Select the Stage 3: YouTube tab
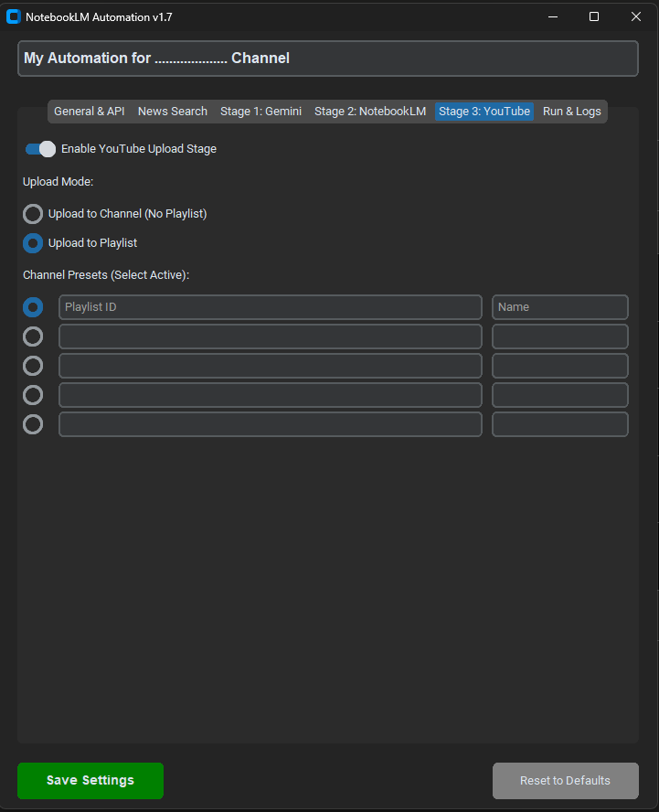Image resolution: width=659 pixels, height=812 pixels. (484, 112)
